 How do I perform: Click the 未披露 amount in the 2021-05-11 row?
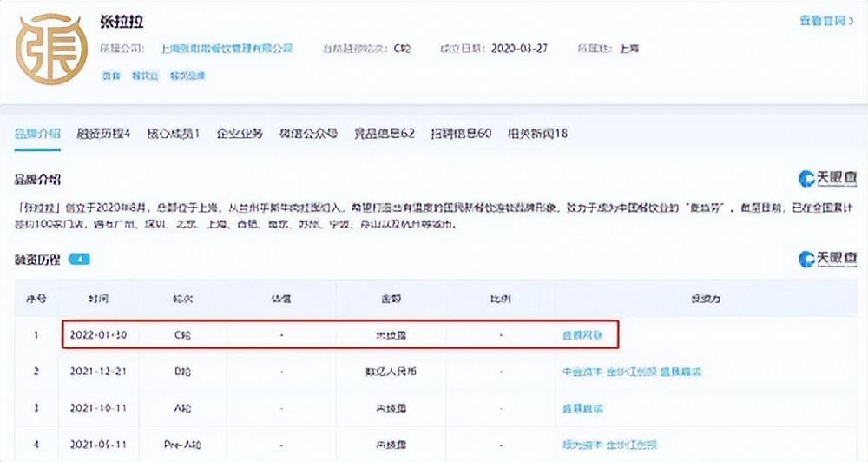tap(391, 445)
